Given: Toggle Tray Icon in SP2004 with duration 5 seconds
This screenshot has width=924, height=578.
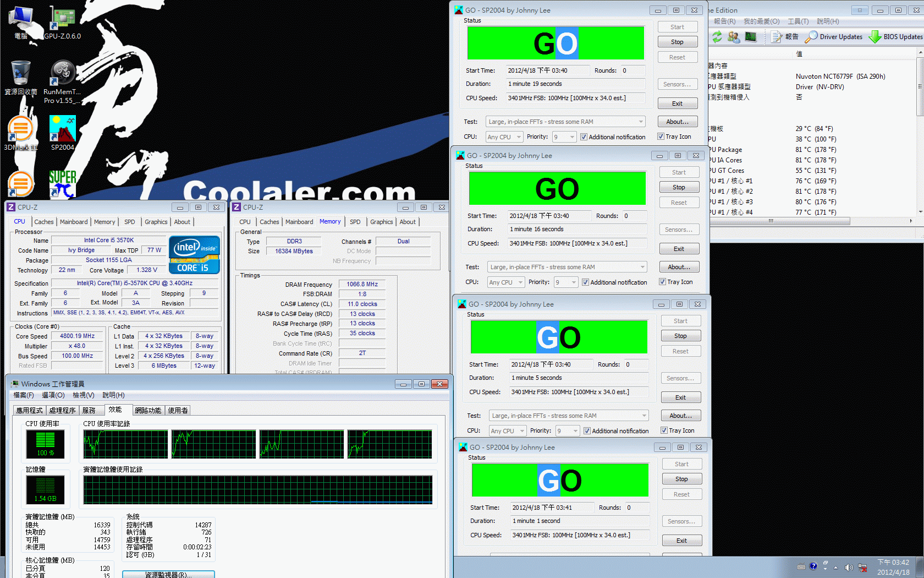Looking at the screenshot, I should [678, 430].
